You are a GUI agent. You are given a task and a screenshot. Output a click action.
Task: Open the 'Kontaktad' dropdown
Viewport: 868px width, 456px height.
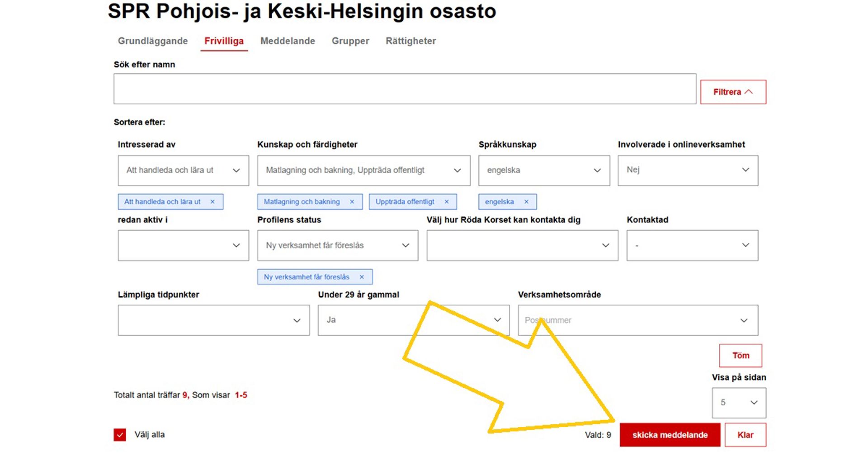click(692, 245)
